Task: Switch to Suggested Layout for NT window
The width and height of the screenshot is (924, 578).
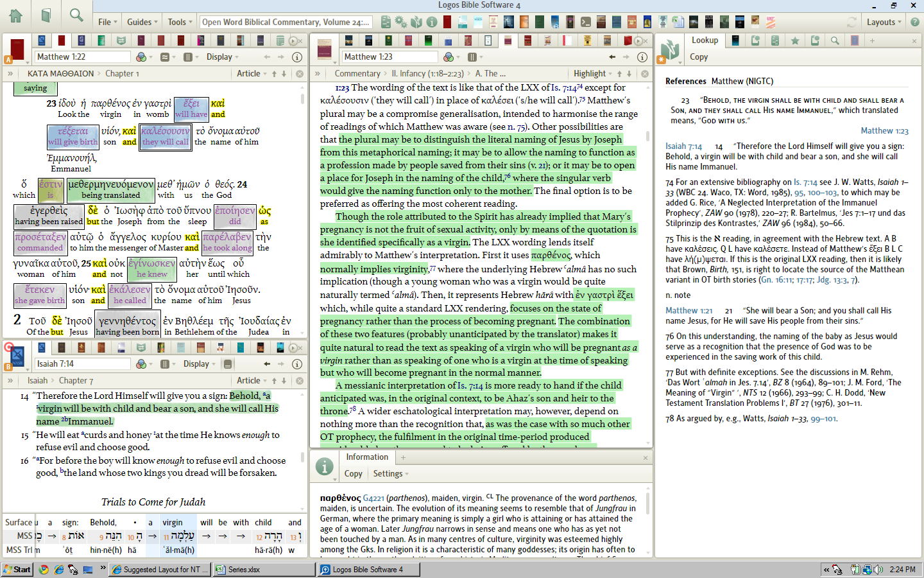Action: tap(160, 570)
